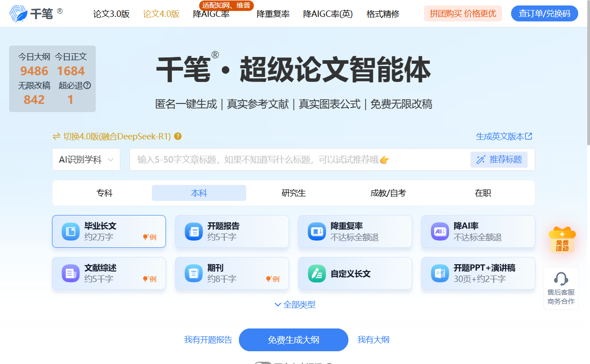The image size is (590, 364).
Task: Click the switch arrows icon beside 切换4.0版
Action: click(x=57, y=136)
